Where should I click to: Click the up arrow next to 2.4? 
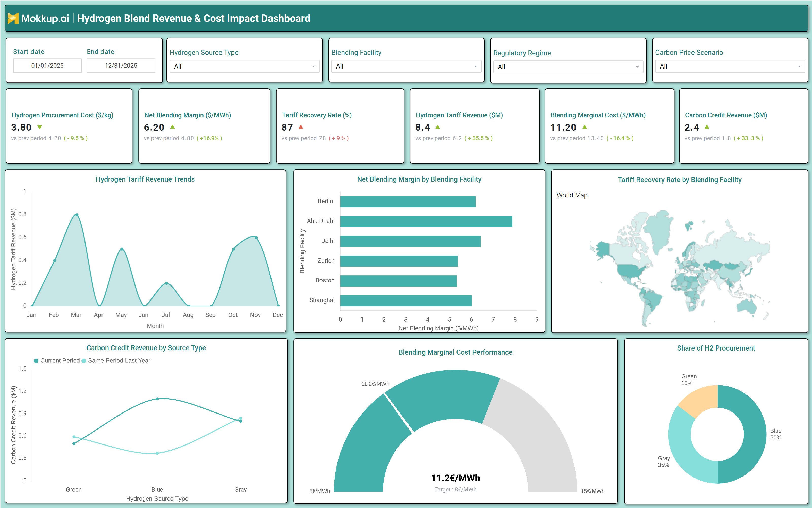point(707,127)
